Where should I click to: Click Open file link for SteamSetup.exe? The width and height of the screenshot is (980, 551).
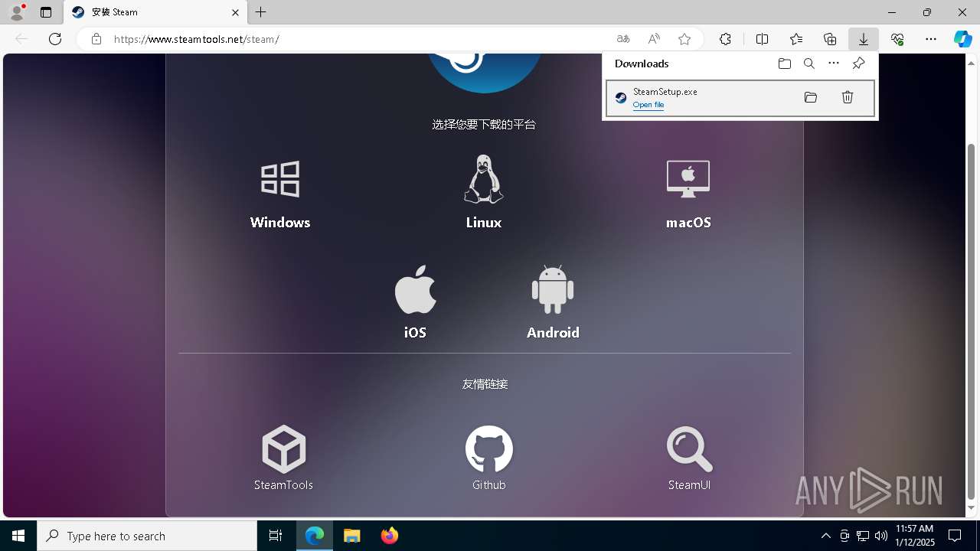648,105
